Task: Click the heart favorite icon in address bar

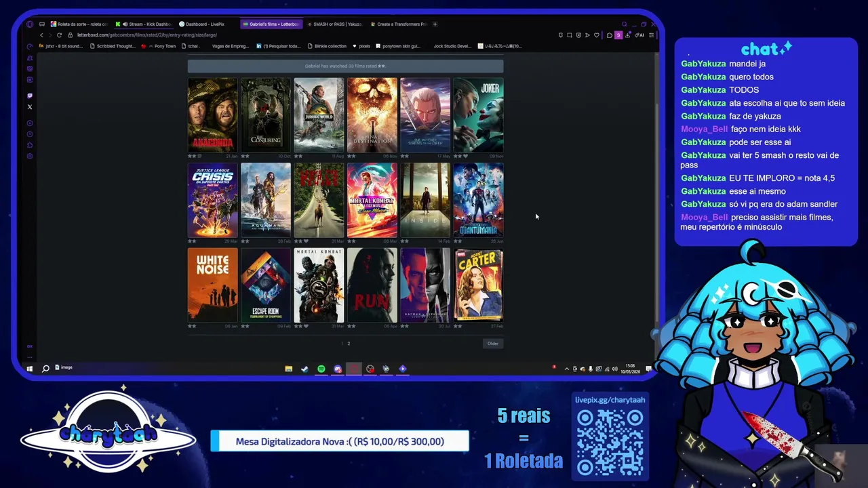Action: tap(597, 35)
